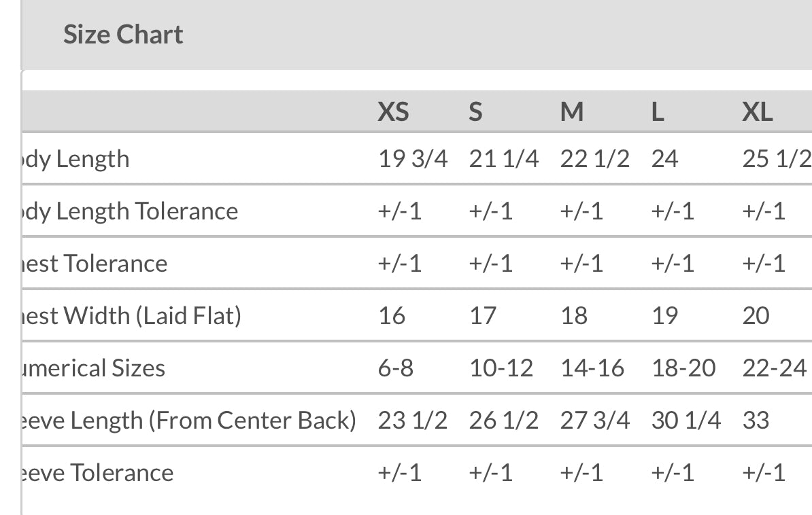Click the 18-20 numerical sizes cell
812x515 pixels.
(683, 368)
